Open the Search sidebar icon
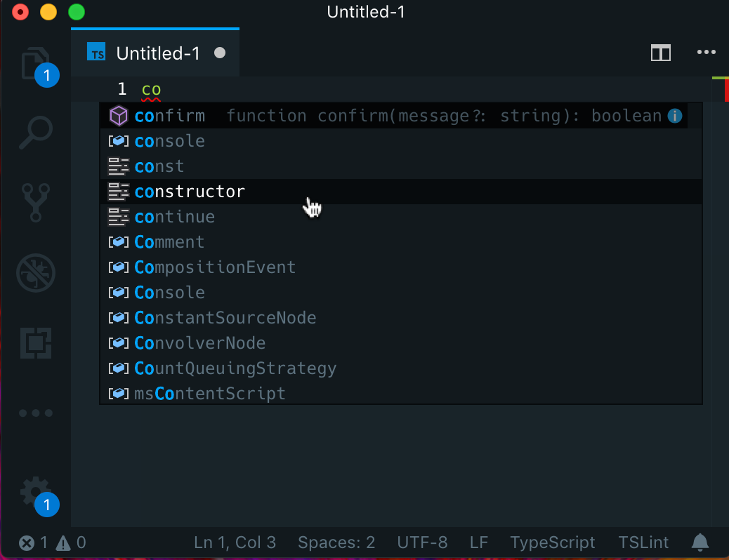This screenshot has width=729, height=560. [35, 132]
